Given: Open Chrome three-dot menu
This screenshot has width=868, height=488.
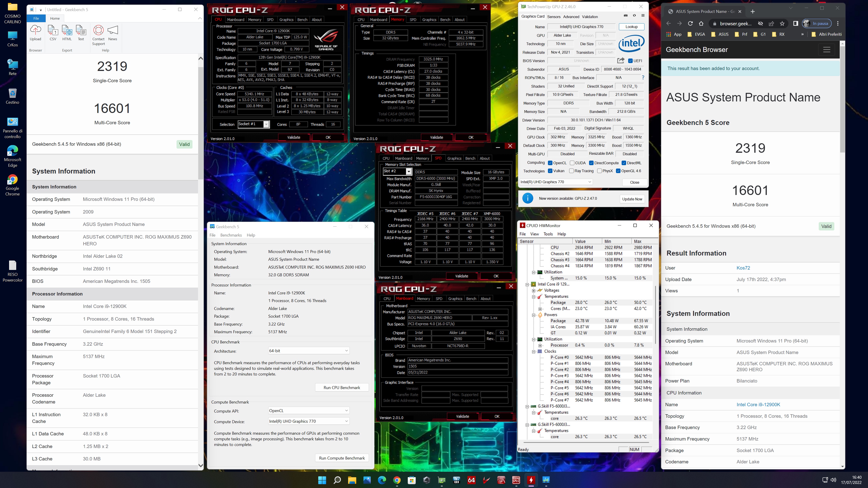Looking at the screenshot, I should pos(838,23).
